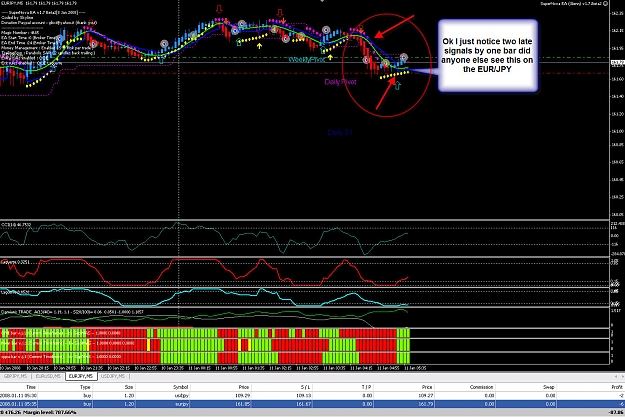The width and height of the screenshot is (625, 417).
Task: Open the USDJPY,M5 chart tab
Action: click(113, 376)
